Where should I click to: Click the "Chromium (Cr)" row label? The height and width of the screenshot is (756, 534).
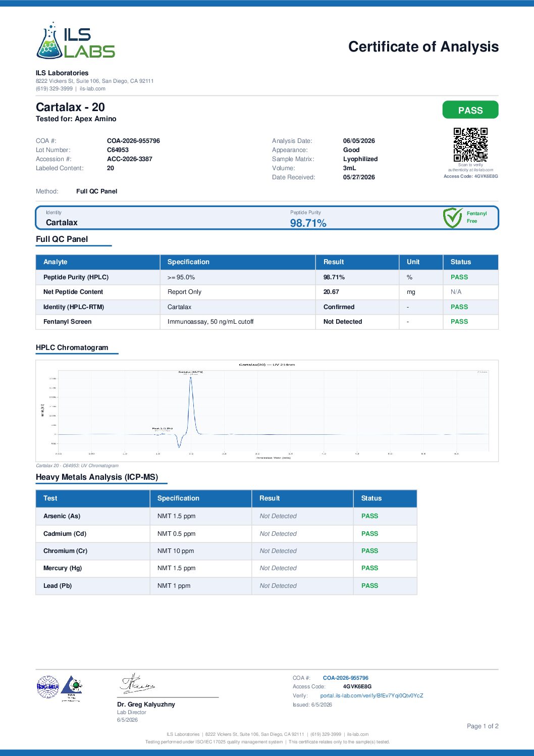[x=65, y=551]
